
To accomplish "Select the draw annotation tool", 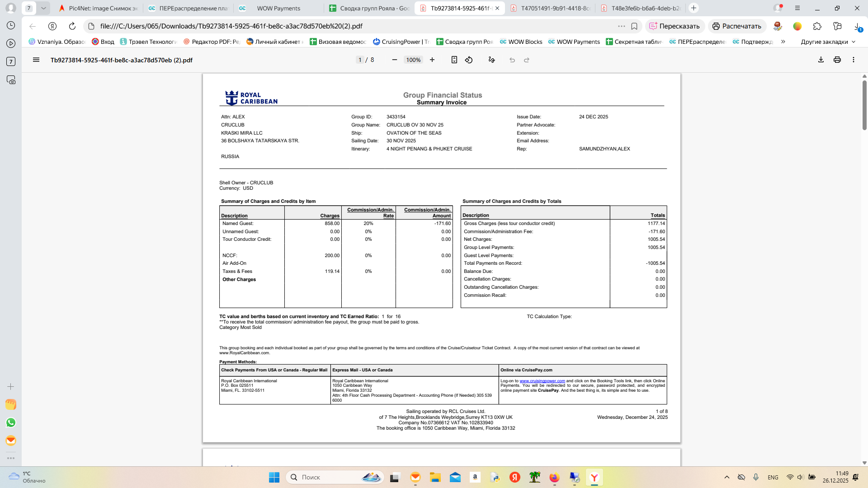I will (492, 60).
